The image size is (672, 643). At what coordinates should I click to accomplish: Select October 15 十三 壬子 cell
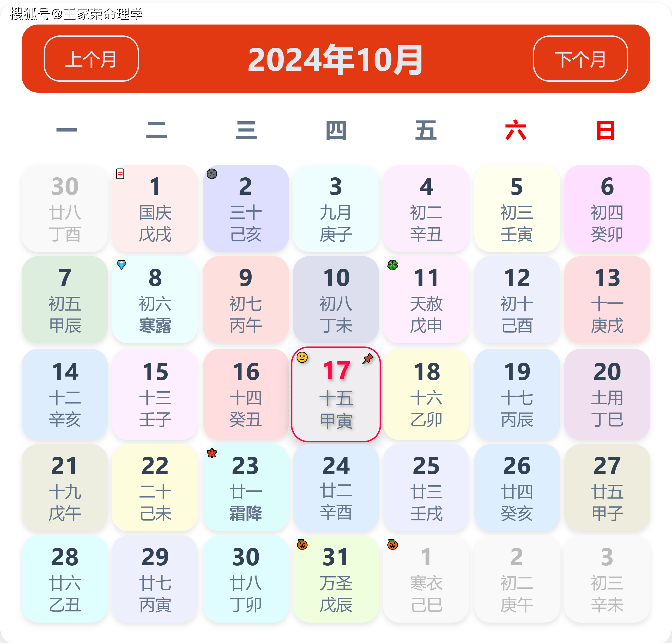pos(155,394)
